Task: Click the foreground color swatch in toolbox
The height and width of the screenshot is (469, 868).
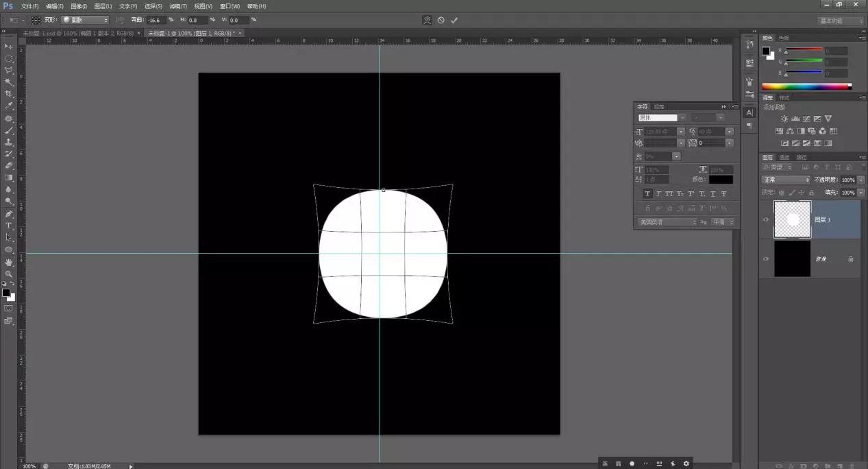Action: coord(6,293)
